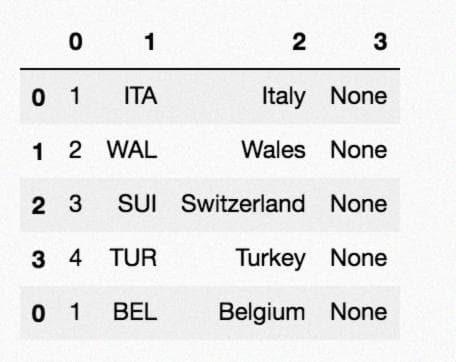Select the Italy cell
Screen dimensions: 456x362
click(284, 97)
